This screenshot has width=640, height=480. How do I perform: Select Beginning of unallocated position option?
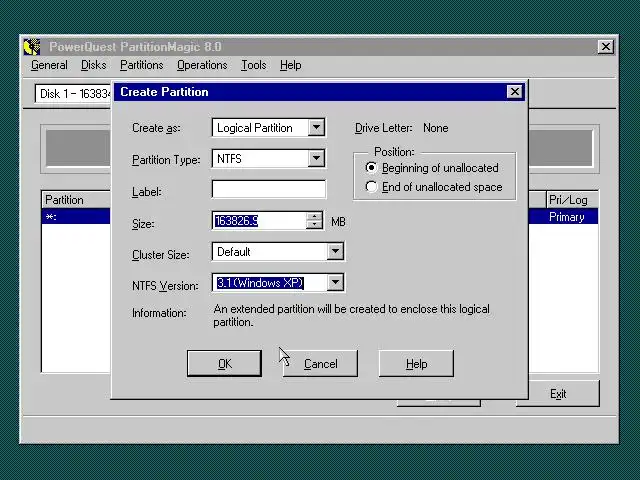[x=433, y=168]
